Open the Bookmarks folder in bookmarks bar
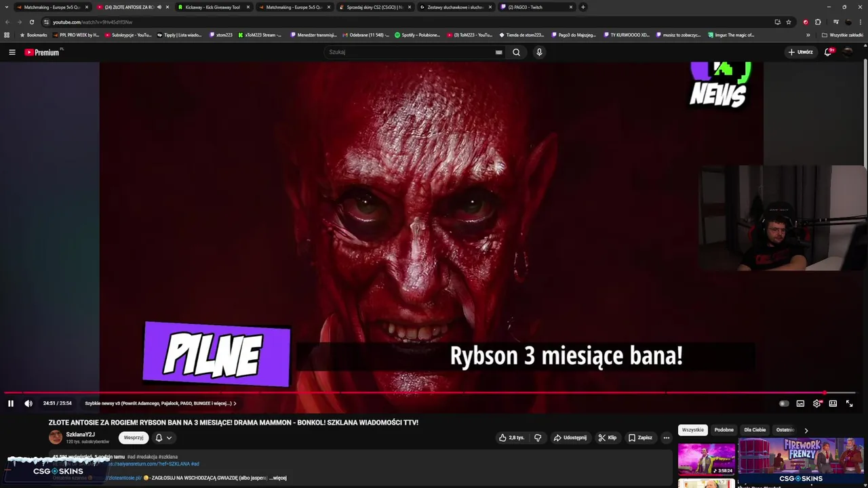Screen dimensions: 868x488 [x=33, y=35]
